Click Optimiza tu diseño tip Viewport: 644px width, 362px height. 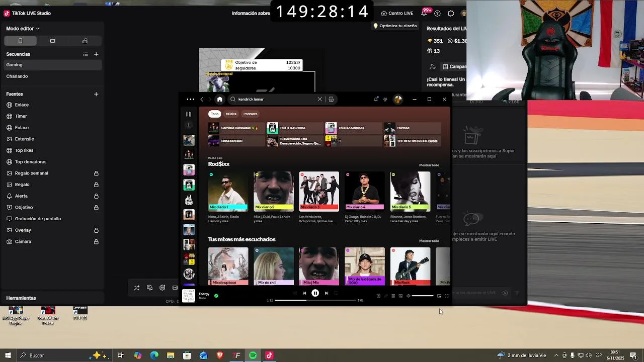(x=395, y=26)
